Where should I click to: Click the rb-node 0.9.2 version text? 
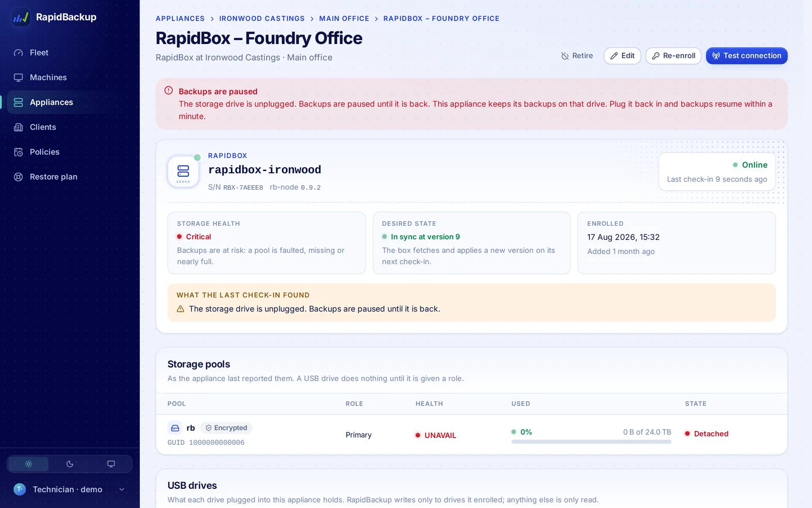tap(295, 187)
